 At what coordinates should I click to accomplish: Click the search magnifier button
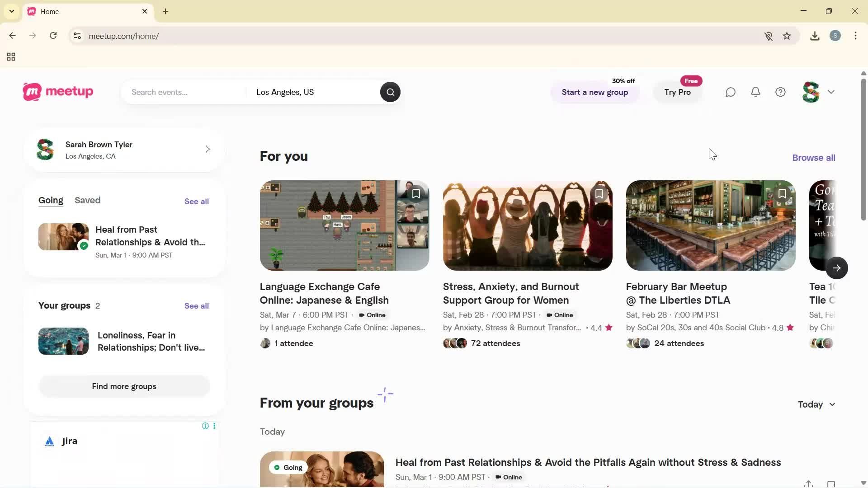click(x=390, y=92)
